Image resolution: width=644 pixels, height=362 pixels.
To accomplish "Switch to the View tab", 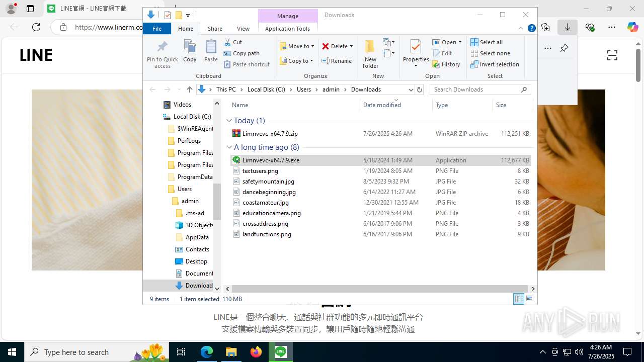I will coord(243,29).
